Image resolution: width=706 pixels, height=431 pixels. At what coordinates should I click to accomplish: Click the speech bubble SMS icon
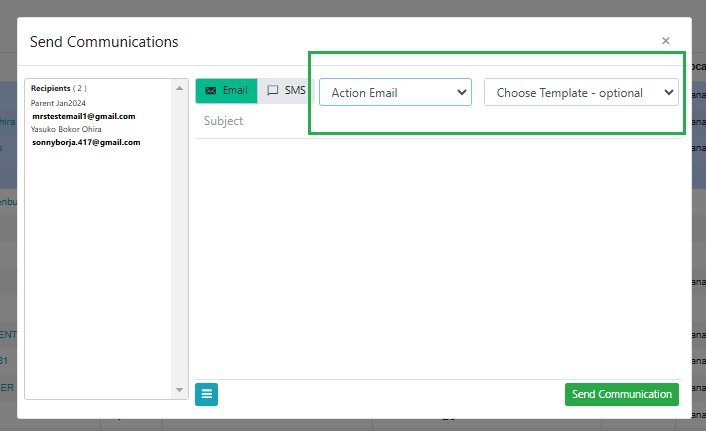[x=272, y=91]
